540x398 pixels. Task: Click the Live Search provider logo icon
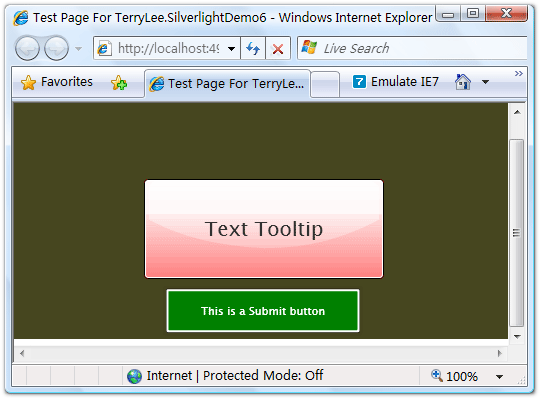click(x=309, y=48)
